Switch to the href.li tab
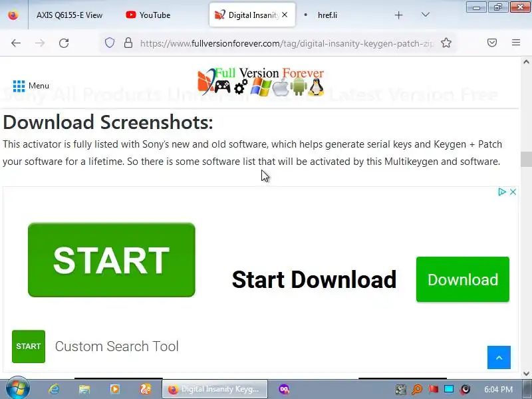The width and height of the screenshot is (532, 399). (x=327, y=15)
